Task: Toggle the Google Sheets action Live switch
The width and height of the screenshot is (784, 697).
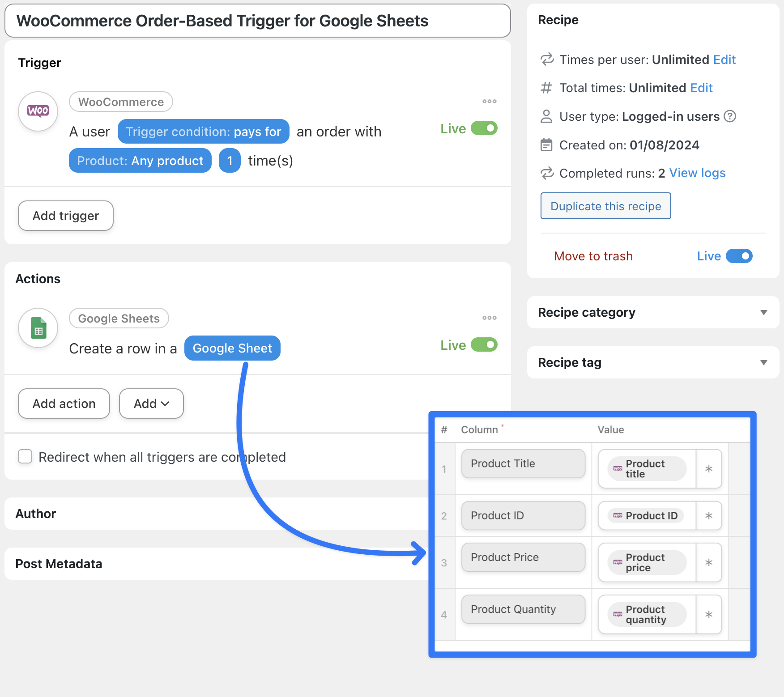Action: pos(484,345)
